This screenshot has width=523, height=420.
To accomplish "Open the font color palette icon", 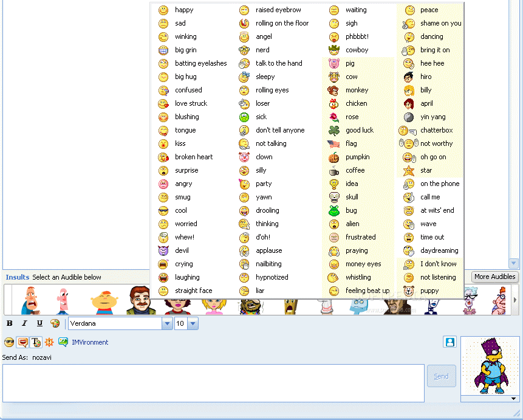I will click(55, 323).
